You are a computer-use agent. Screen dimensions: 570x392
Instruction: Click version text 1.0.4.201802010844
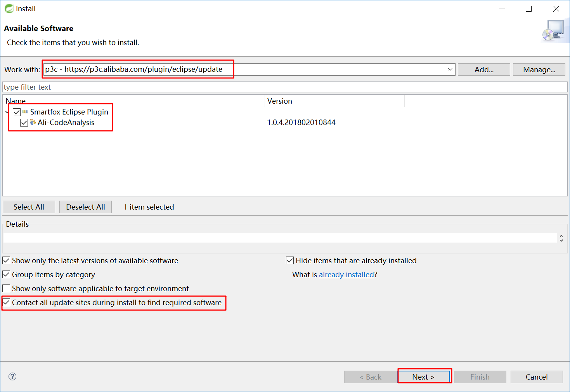(301, 122)
